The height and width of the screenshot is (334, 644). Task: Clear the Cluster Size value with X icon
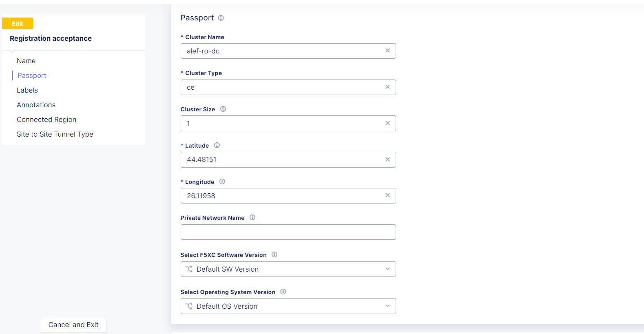pyautogui.click(x=387, y=123)
